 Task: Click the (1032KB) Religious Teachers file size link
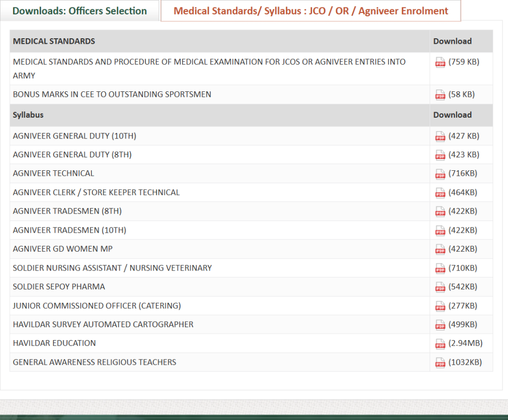click(x=465, y=362)
